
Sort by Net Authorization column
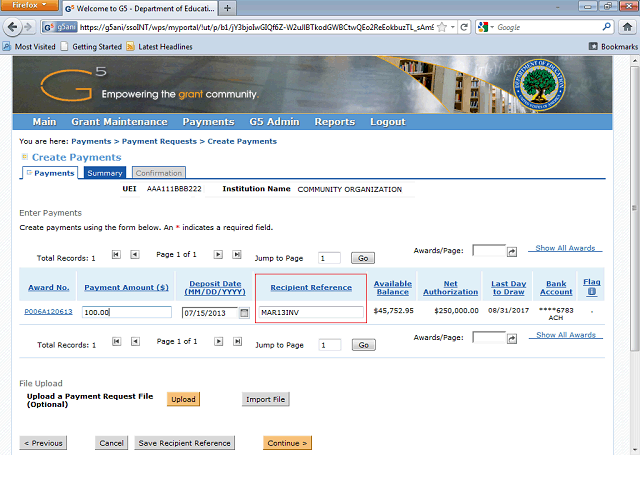(451, 288)
